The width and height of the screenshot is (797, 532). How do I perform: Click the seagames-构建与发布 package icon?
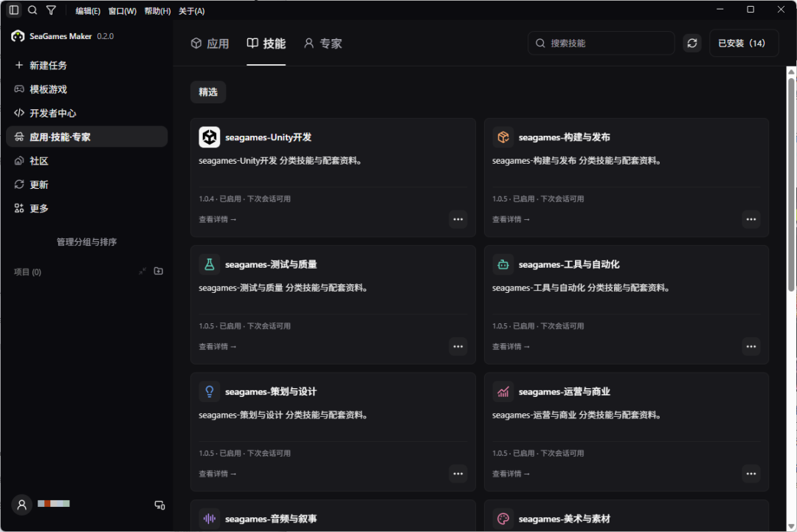503,137
